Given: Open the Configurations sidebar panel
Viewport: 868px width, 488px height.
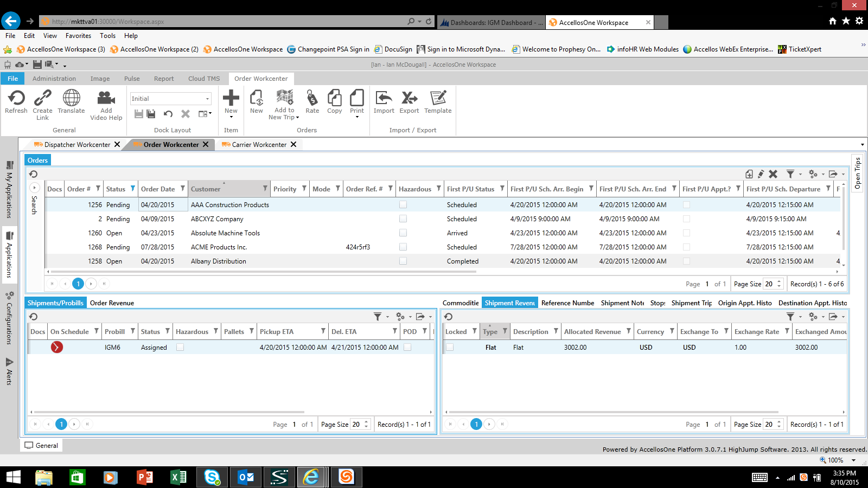Looking at the screenshot, I should pos(9,319).
